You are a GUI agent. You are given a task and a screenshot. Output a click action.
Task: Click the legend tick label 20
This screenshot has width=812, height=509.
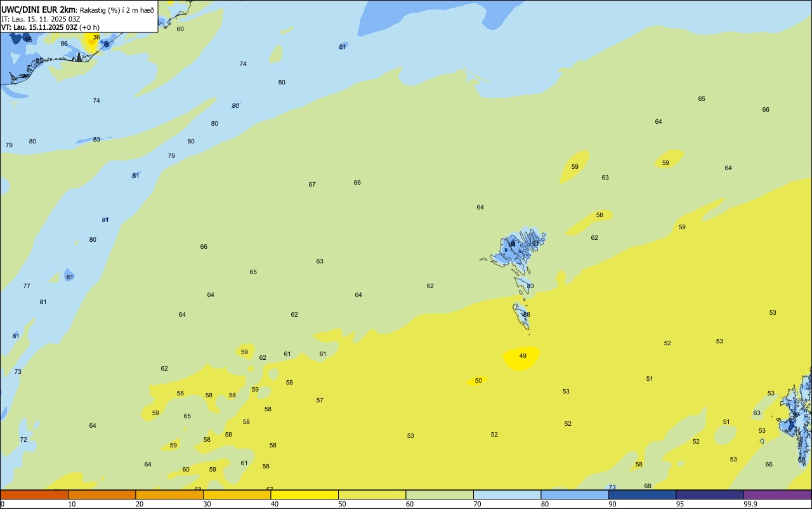pyautogui.click(x=140, y=504)
